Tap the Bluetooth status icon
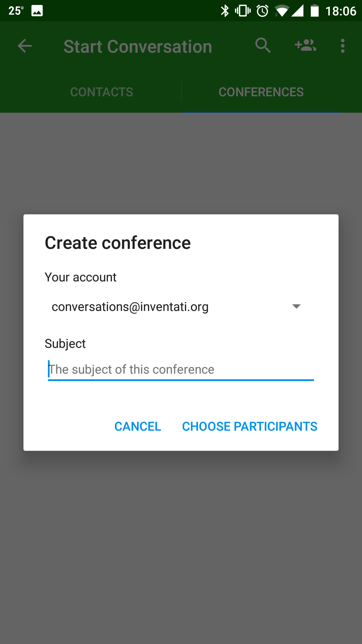This screenshot has height=644, width=362. (225, 11)
